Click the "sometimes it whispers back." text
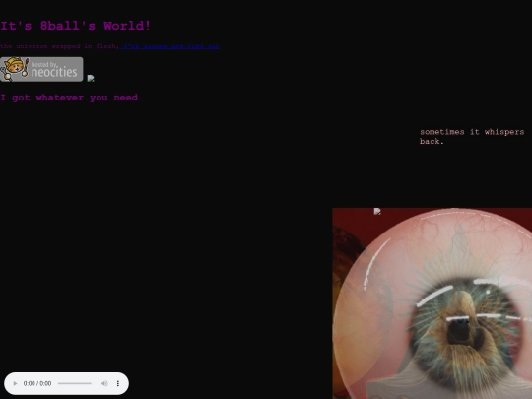532x399 pixels. pyautogui.click(x=472, y=136)
